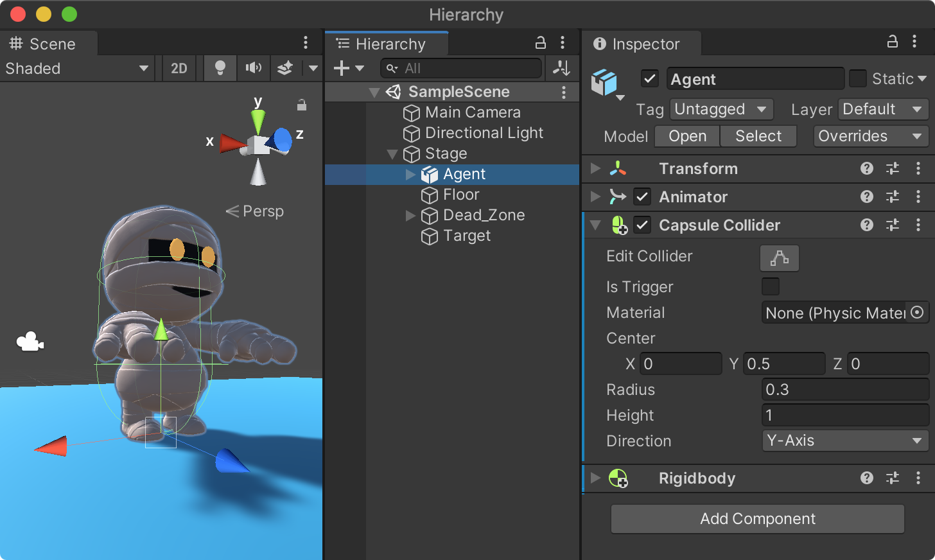Open Physic Material object picker
Viewport: 935px width, 560px height.
(x=917, y=312)
